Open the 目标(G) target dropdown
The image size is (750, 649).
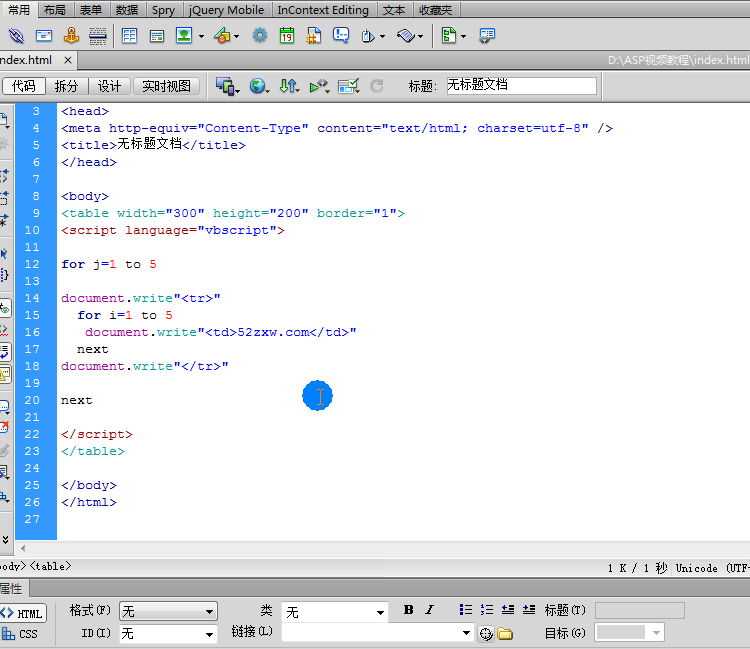pos(629,633)
